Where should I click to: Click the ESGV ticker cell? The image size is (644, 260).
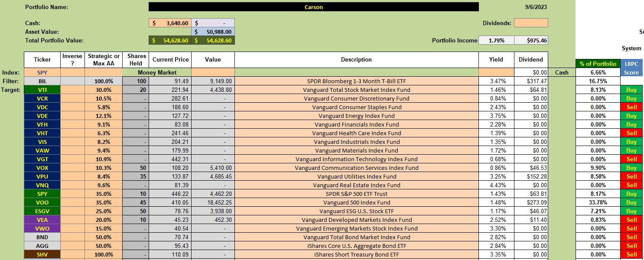[x=42, y=211]
